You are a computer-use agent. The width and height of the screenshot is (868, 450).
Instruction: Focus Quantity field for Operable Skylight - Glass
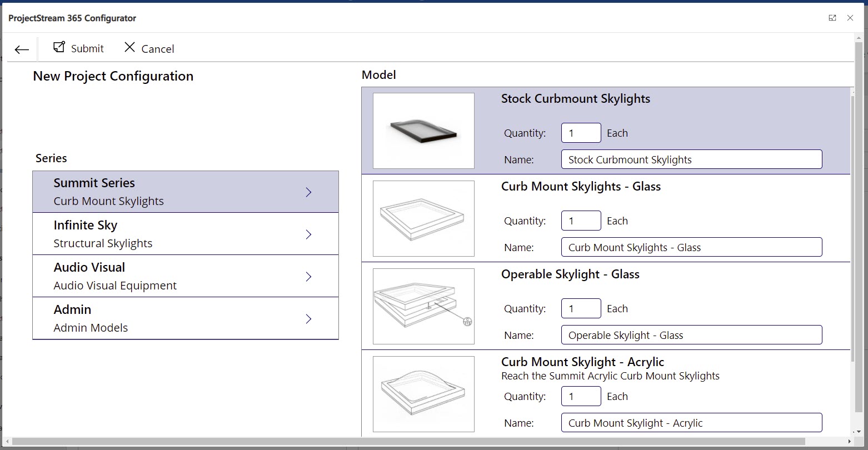pyautogui.click(x=581, y=308)
